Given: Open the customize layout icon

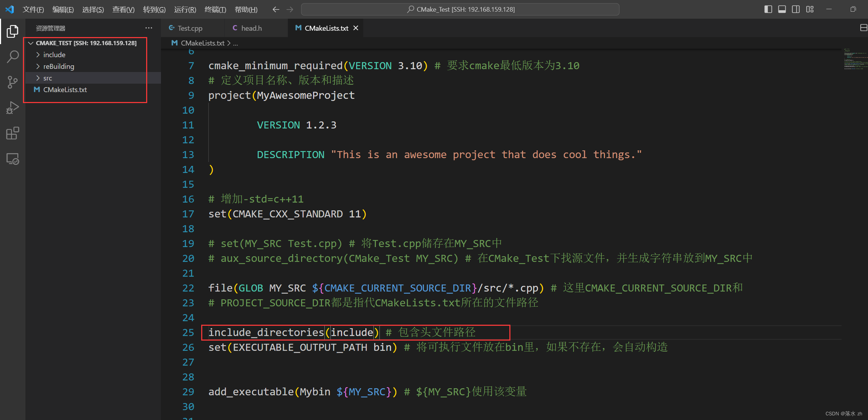Looking at the screenshot, I should tap(810, 9).
